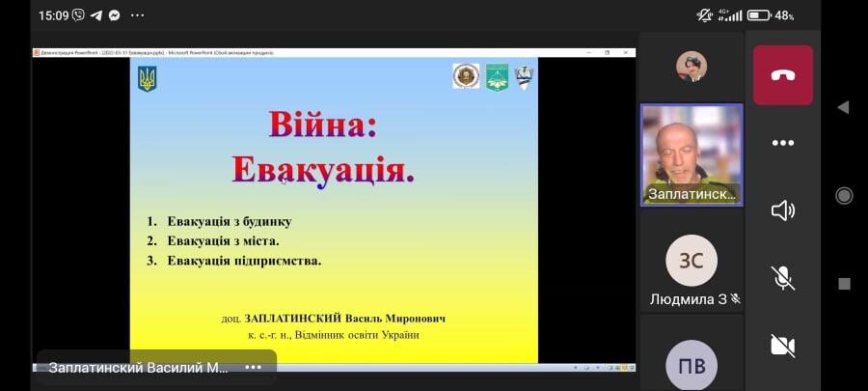Click list item Евакуація підприємства.
Screen dimensions: 868x391
244,261
